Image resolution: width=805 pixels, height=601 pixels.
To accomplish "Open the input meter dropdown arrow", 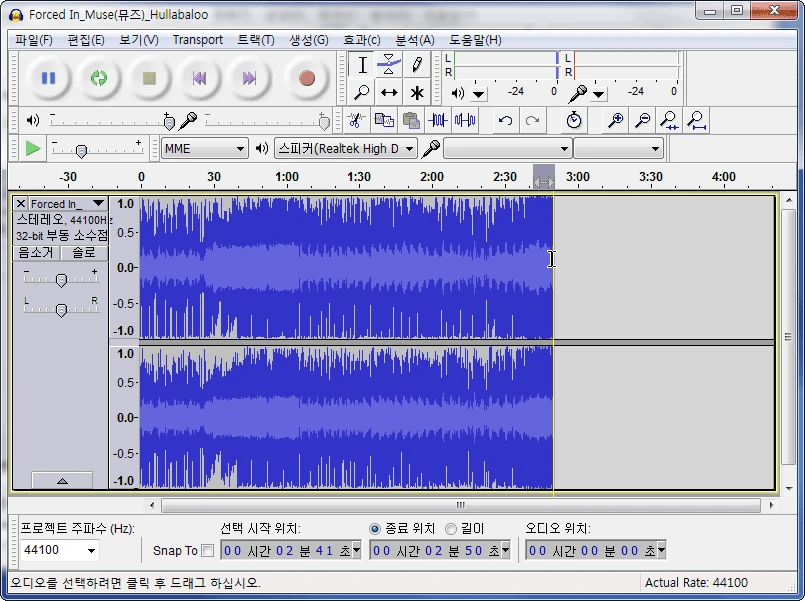I will (599, 94).
